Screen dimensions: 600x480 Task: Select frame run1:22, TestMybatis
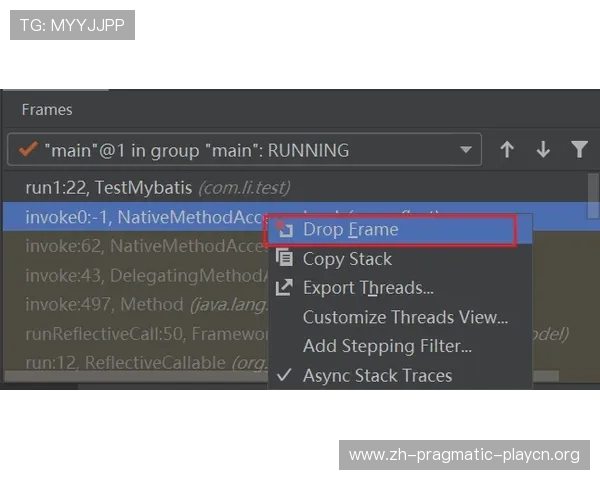pos(295,188)
